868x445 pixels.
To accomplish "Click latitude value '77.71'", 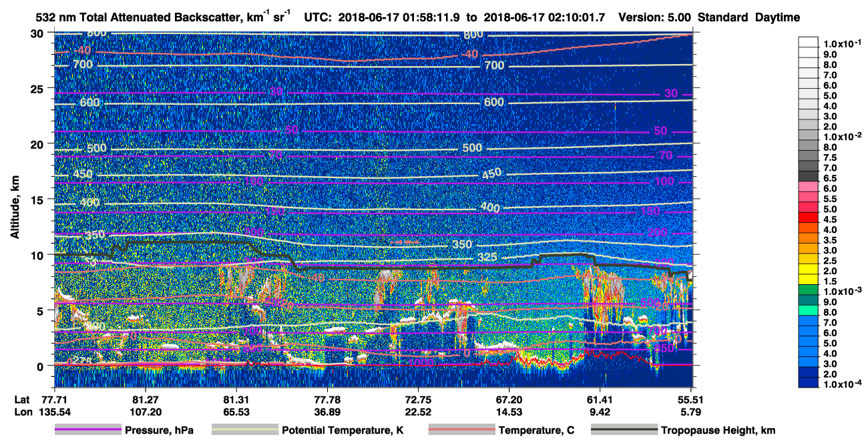I will coord(54,399).
